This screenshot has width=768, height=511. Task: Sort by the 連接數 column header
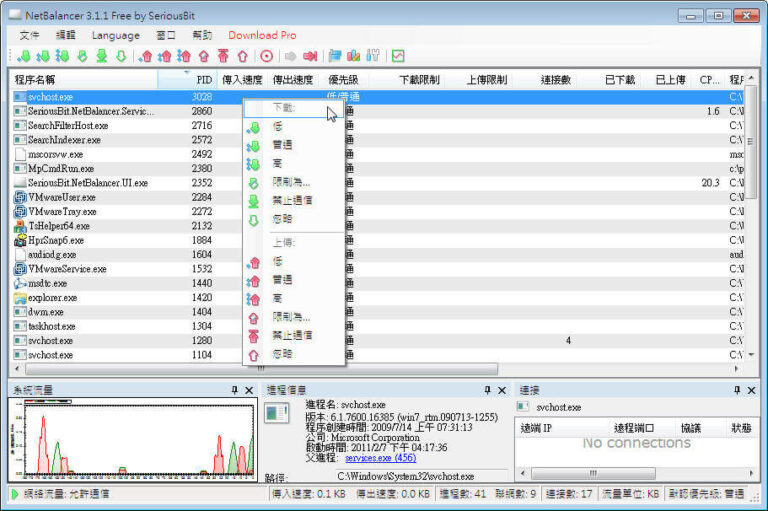click(x=544, y=80)
